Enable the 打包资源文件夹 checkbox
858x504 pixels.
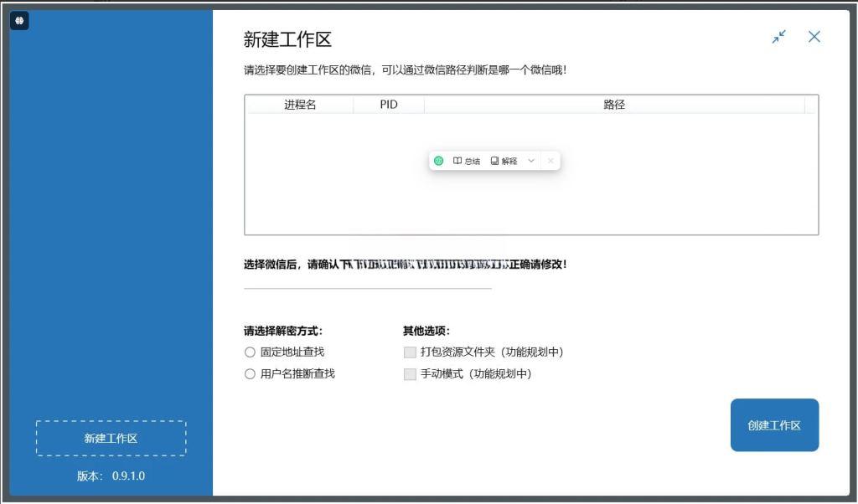410,352
